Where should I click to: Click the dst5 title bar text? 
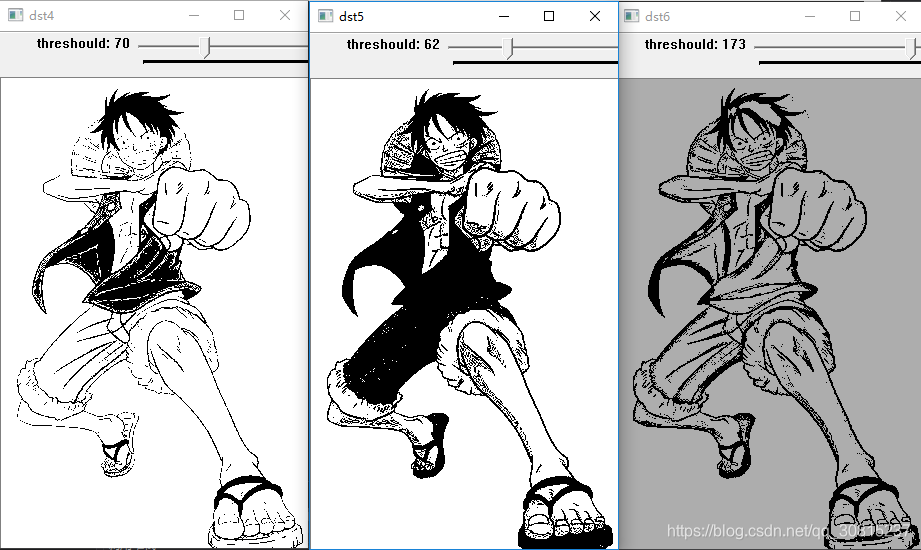tap(351, 16)
